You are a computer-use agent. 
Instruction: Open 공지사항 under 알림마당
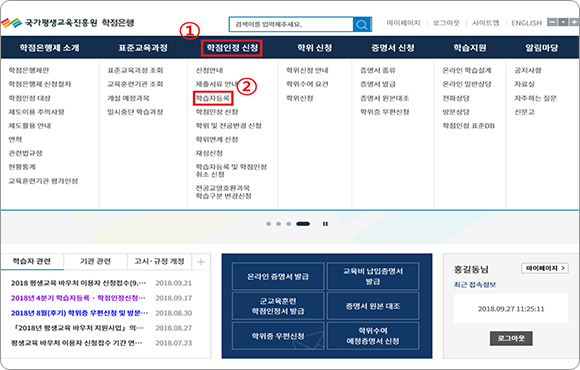(528, 70)
